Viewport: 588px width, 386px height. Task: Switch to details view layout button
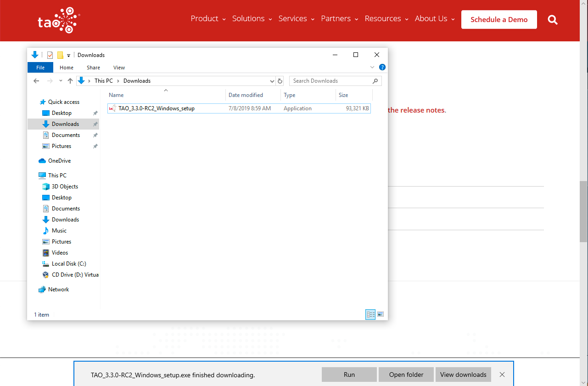pyautogui.click(x=370, y=314)
